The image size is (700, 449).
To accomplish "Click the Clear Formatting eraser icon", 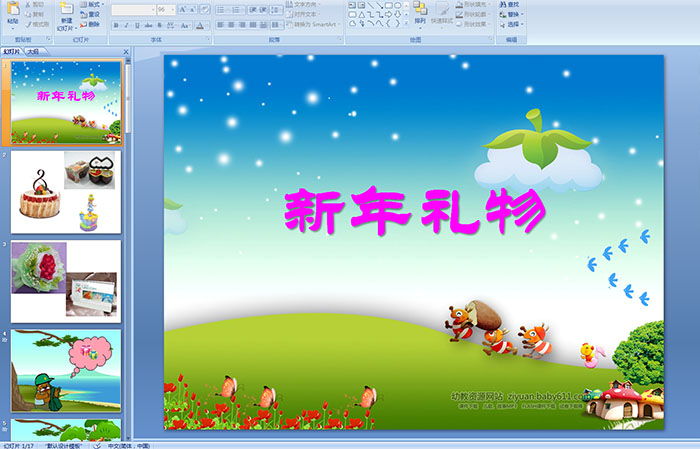I will [x=205, y=10].
